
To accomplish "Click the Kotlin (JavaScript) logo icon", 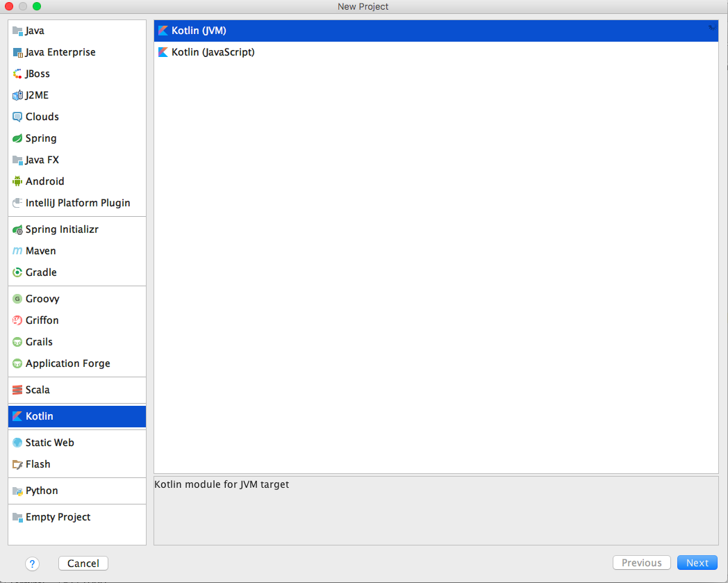I will pyautogui.click(x=163, y=52).
